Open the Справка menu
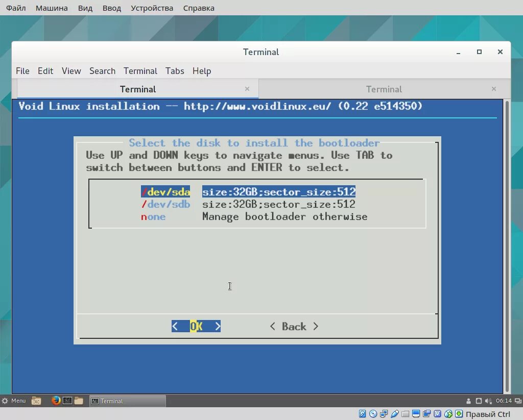 (x=199, y=8)
